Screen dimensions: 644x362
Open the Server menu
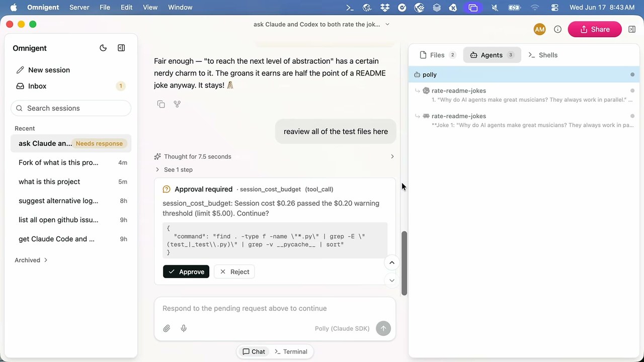tap(79, 7)
